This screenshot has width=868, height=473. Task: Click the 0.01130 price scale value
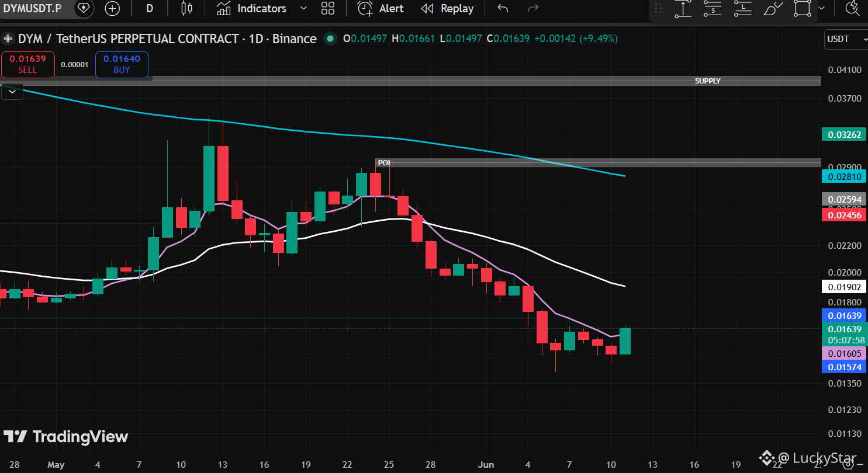(x=845, y=434)
